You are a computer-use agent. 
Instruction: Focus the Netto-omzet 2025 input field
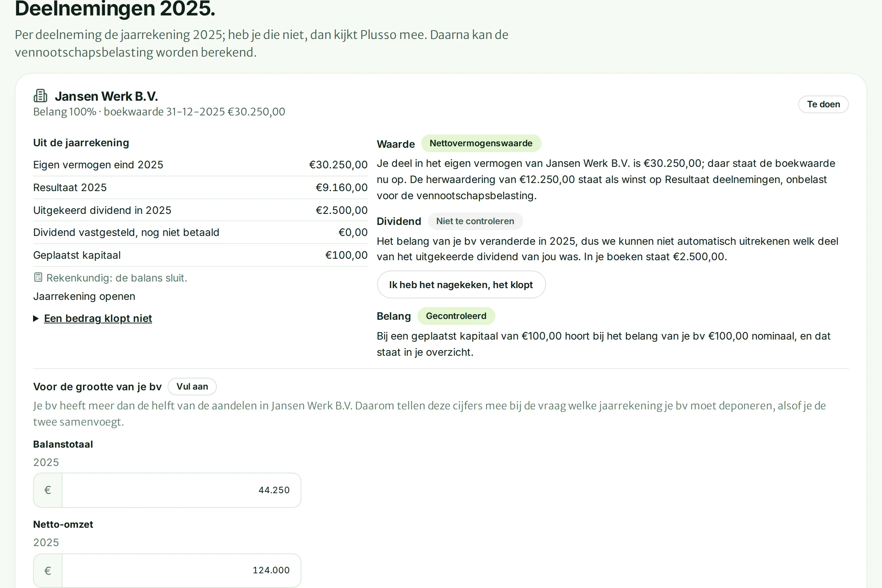(x=181, y=570)
